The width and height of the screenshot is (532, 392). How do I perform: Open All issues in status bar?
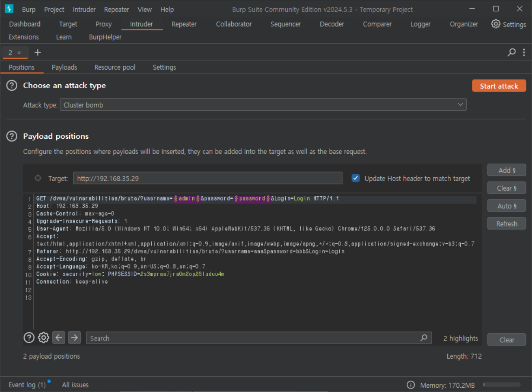[x=75, y=385]
